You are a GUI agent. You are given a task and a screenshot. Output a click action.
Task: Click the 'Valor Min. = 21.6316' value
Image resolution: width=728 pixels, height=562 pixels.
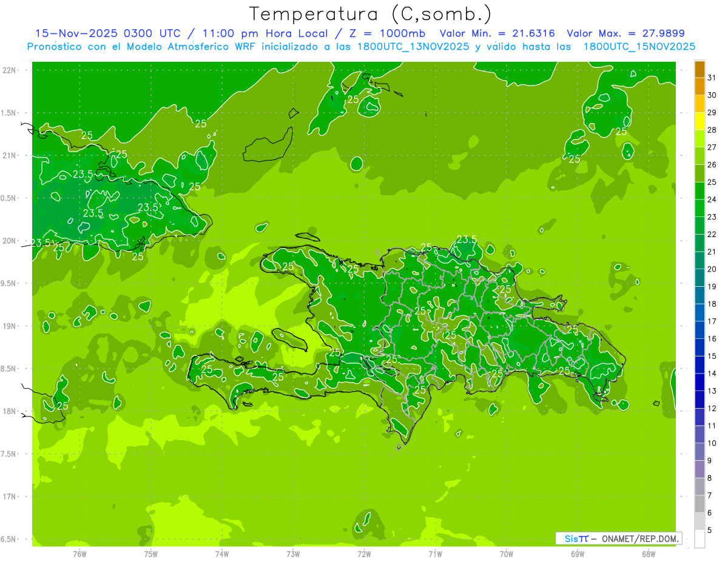click(x=497, y=33)
